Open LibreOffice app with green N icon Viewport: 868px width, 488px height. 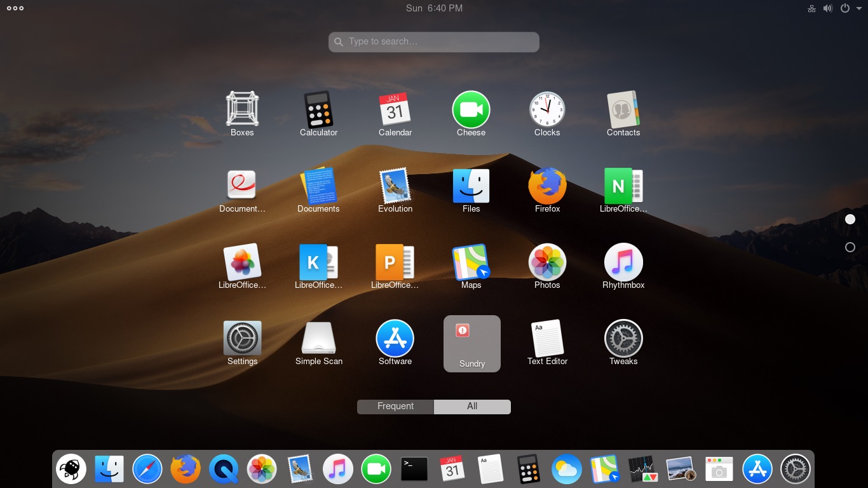tap(623, 191)
